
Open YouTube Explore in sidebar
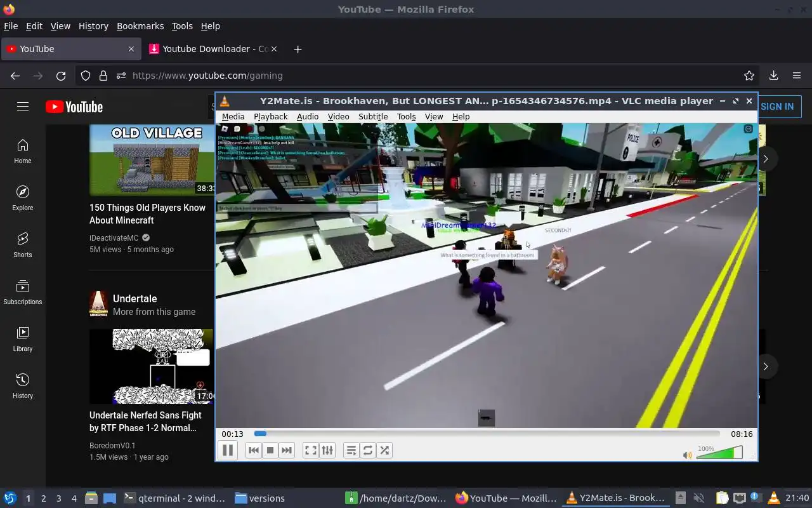tap(23, 199)
